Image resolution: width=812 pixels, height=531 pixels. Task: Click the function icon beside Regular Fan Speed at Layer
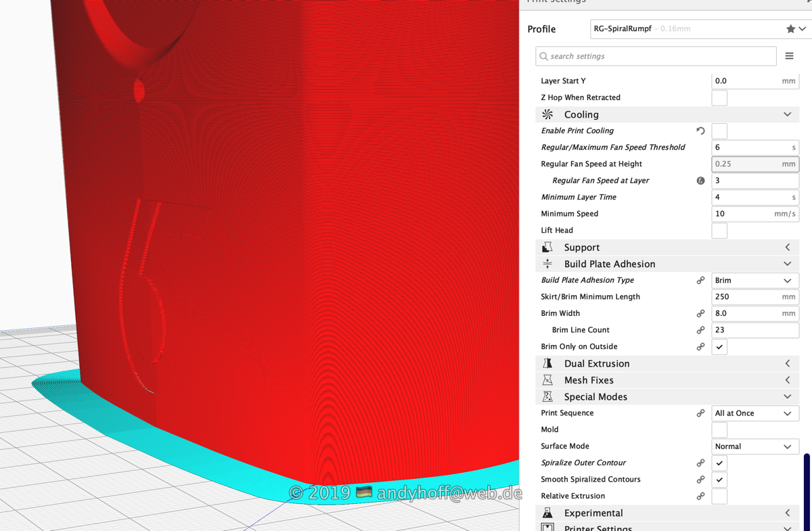(700, 181)
